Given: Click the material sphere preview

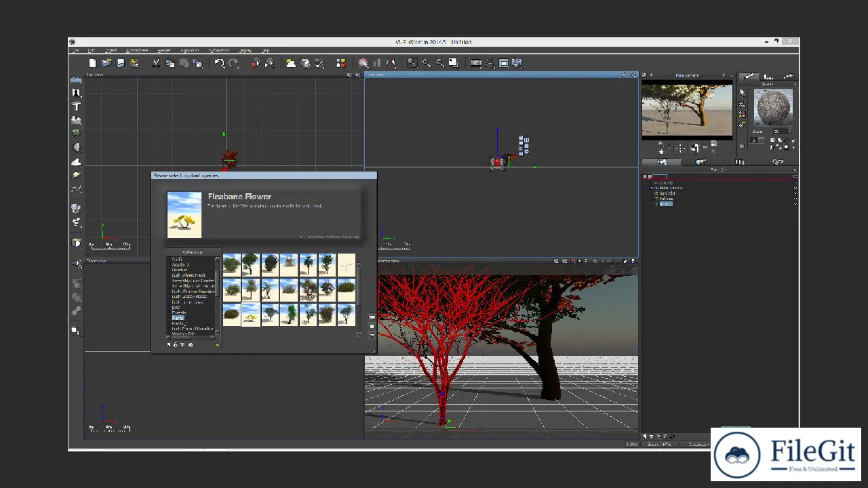Looking at the screenshot, I should pos(773,108).
